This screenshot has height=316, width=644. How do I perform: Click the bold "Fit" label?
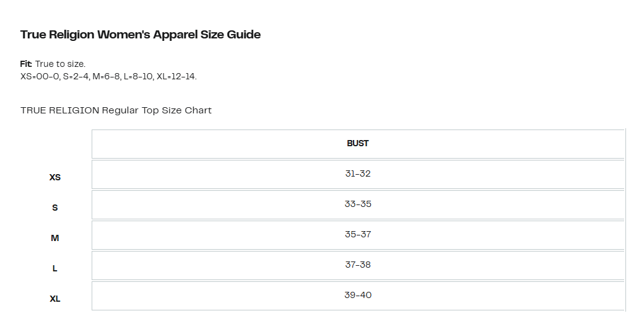tap(25, 64)
